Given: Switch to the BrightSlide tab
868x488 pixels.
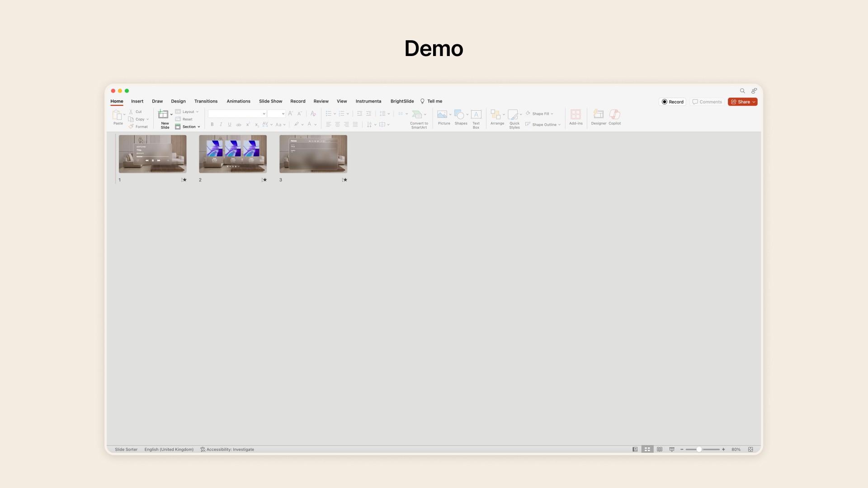Looking at the screenshot, I should (402, 101).
